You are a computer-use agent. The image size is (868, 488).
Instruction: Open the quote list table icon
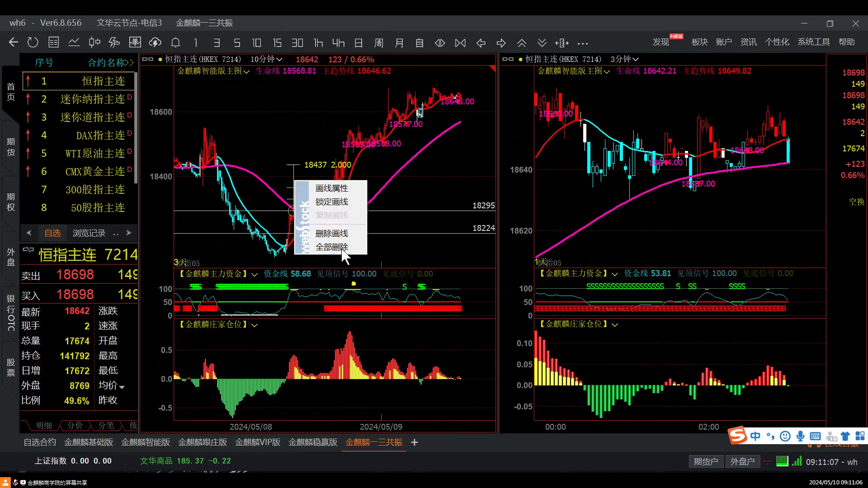[x=54, y=42]
